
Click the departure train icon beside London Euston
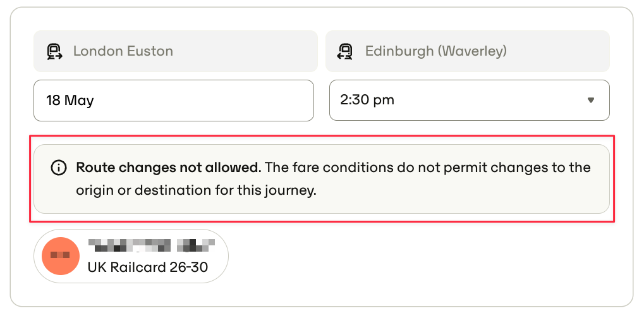[54, 51]
